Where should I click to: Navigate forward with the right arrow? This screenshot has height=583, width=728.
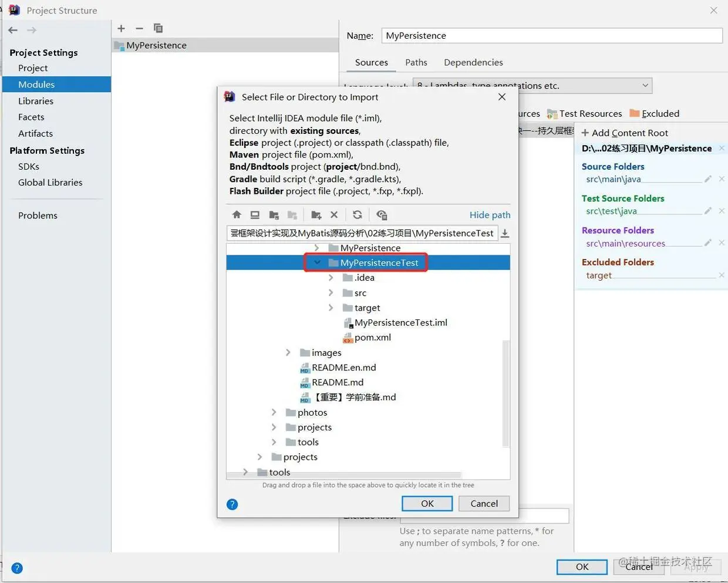pos(32,30)
